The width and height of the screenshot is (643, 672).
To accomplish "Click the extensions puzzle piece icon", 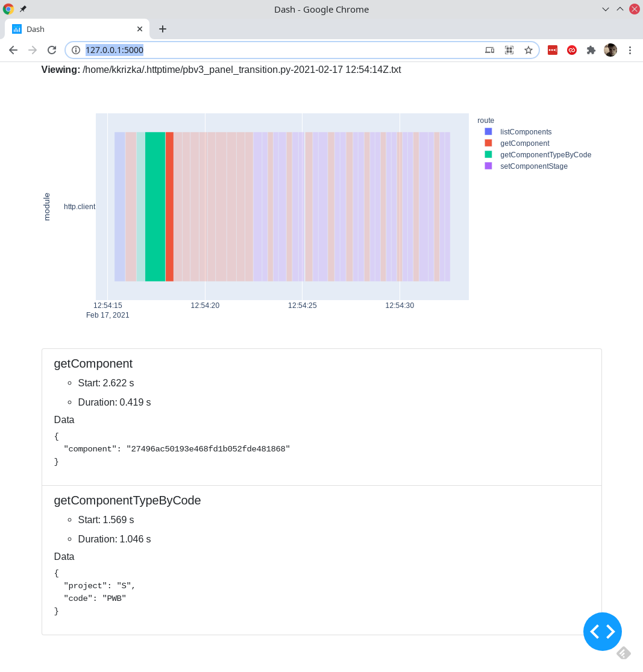I will (x=591, y=50).
